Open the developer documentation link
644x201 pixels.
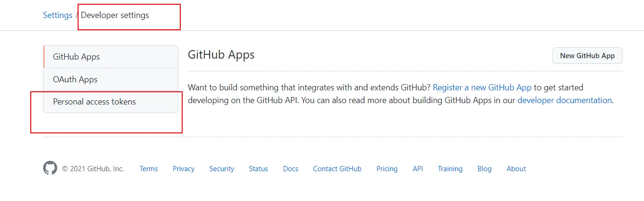(x=565, y=100)
